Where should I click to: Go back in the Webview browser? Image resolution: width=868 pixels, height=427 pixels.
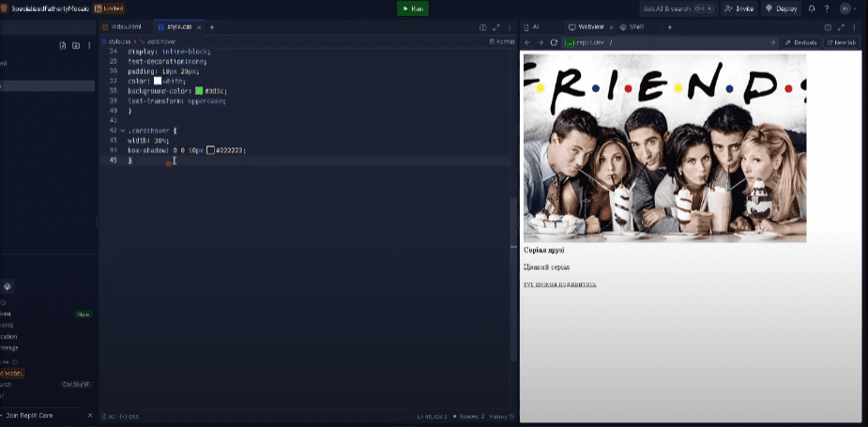pos(527,42)
